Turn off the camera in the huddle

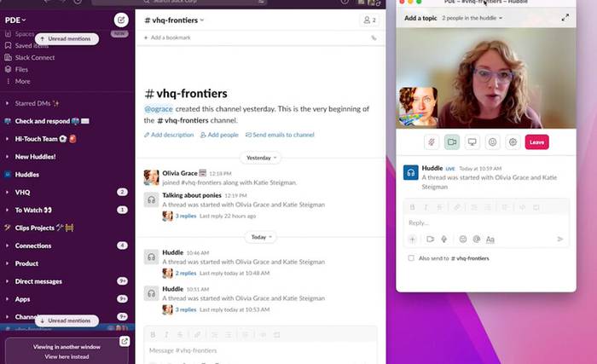point(452,142)
